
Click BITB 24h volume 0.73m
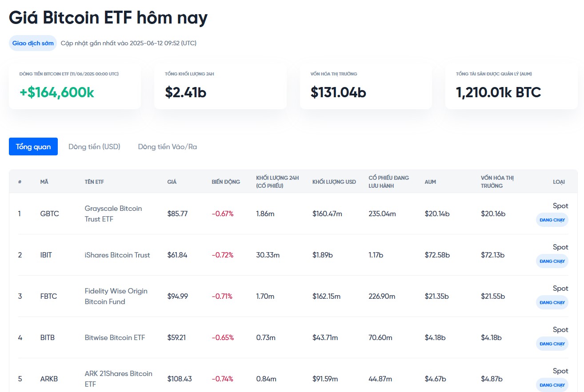(266, 337)
